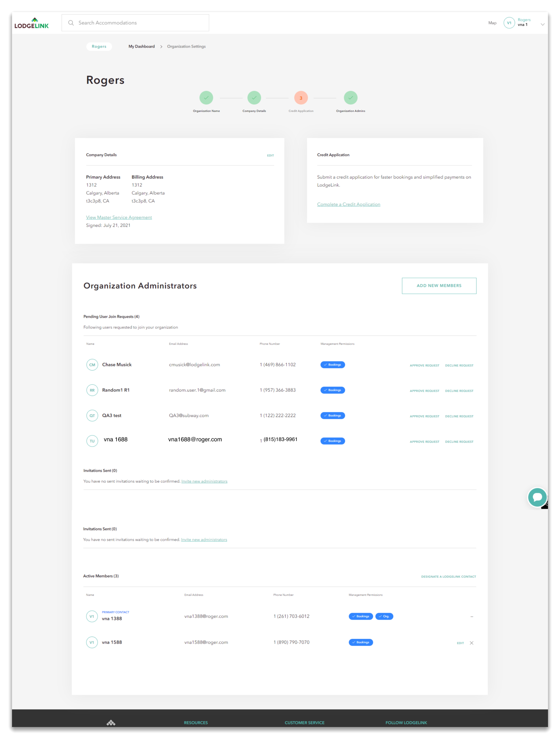This screenshot has width=560, height=739.
Task: Open the chat support bubble
Action: (x=537, y=497)
